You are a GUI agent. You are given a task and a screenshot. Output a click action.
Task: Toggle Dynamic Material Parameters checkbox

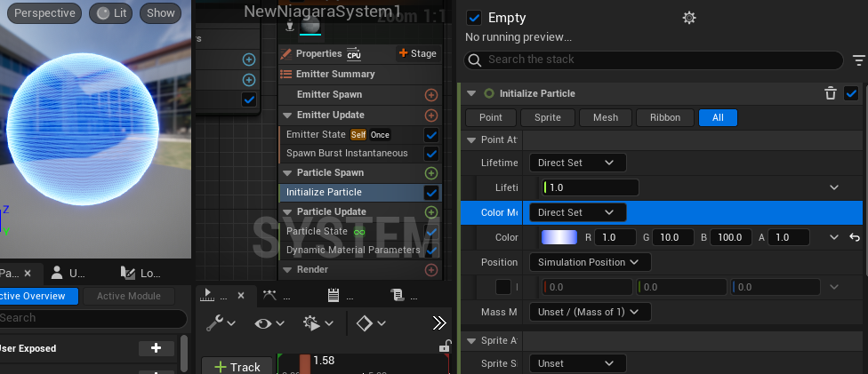(x=431, y=251)
